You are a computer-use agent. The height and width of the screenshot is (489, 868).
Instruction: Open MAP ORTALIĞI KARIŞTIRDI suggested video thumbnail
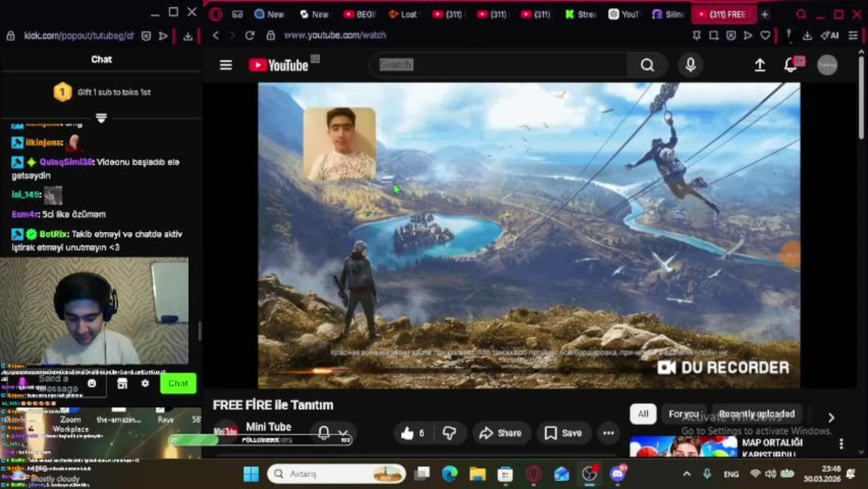(683, 447)
